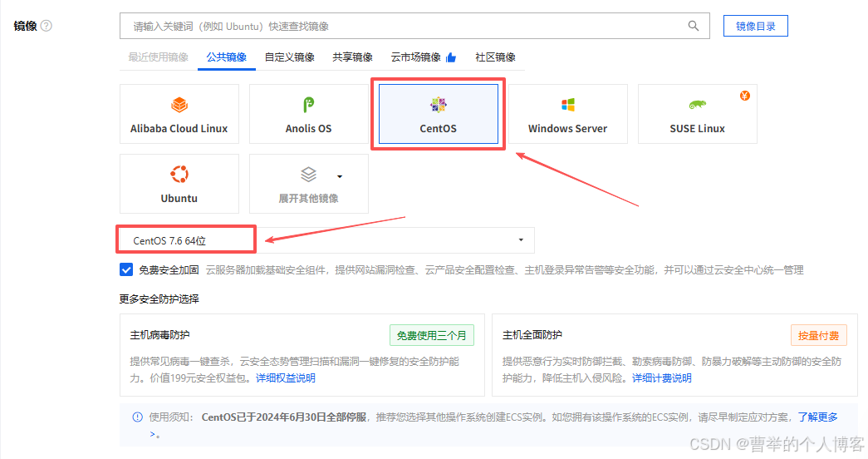This screenshot has width=868, height=459.
Task: Select CentOS 7.6 64位 version field
Action: (x=326, y=240)
